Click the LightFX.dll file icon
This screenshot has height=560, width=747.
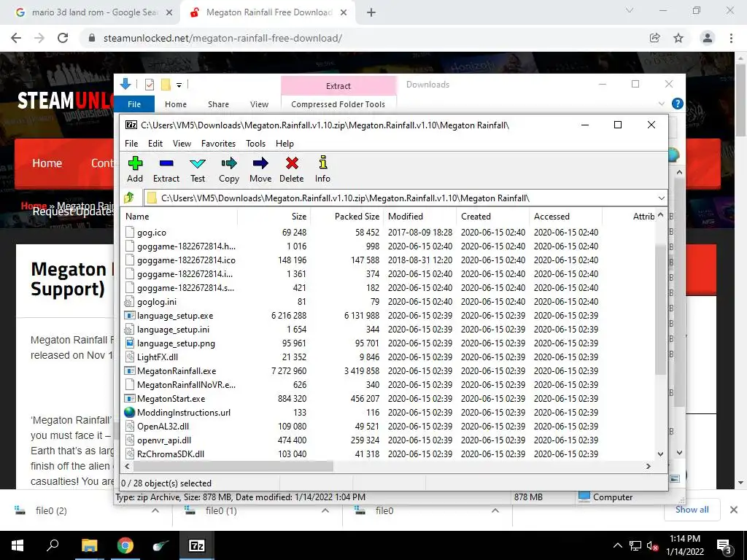point(129,357)
